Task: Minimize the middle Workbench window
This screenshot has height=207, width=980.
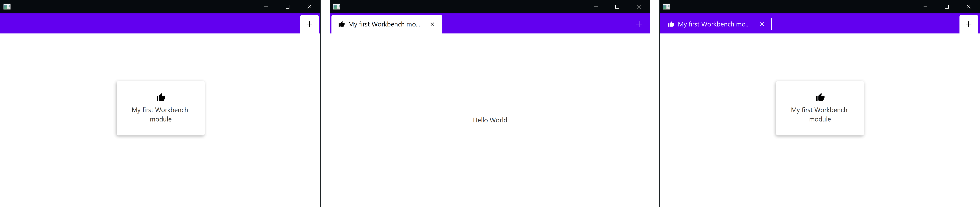Action: 595,7
